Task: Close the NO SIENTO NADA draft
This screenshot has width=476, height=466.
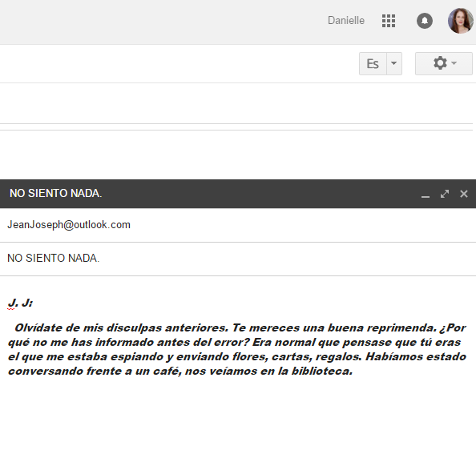Action: pos(463,194)
